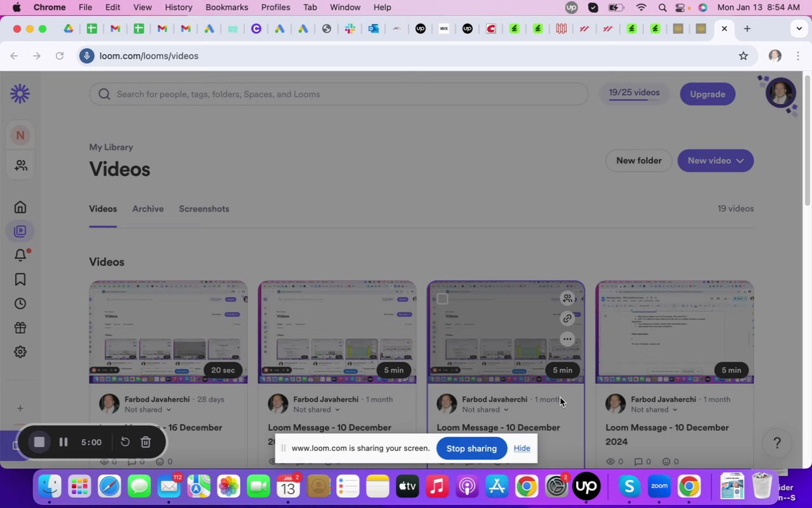Open the fourth video thumbnail with document
This screenshot has height=508, width=812.
coord(674,332)
